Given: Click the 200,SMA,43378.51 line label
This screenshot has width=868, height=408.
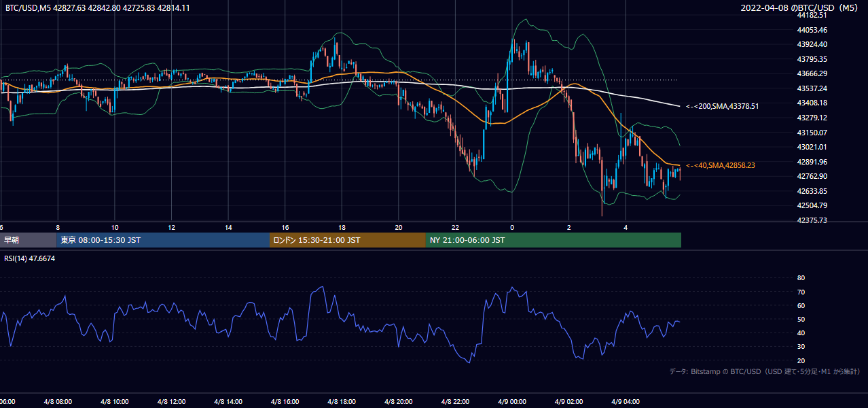Looking at the screenshot, I should point(722,106).
